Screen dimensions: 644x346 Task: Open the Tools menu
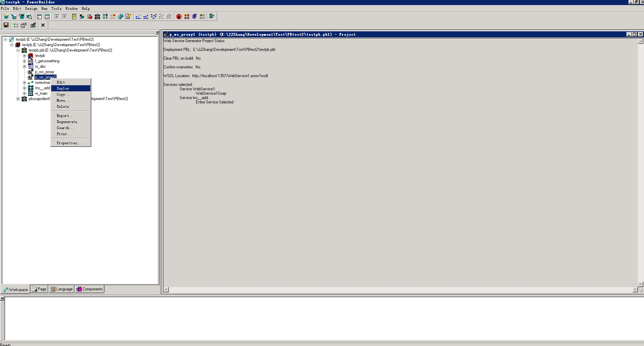click(x=56, y=8)
